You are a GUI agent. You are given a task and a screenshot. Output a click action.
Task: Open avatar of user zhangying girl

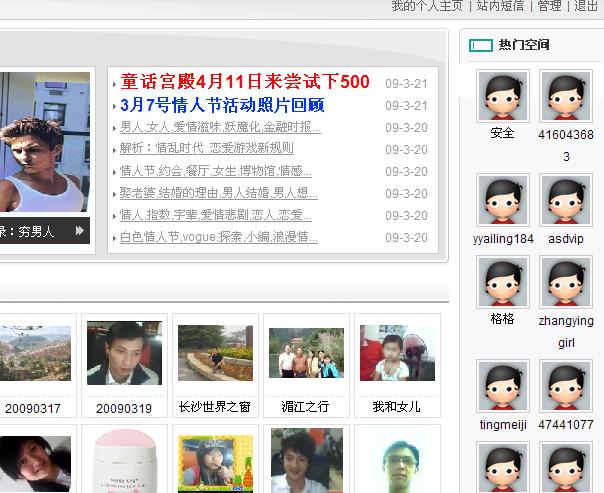pyautogui.click(x=566, y=282)
